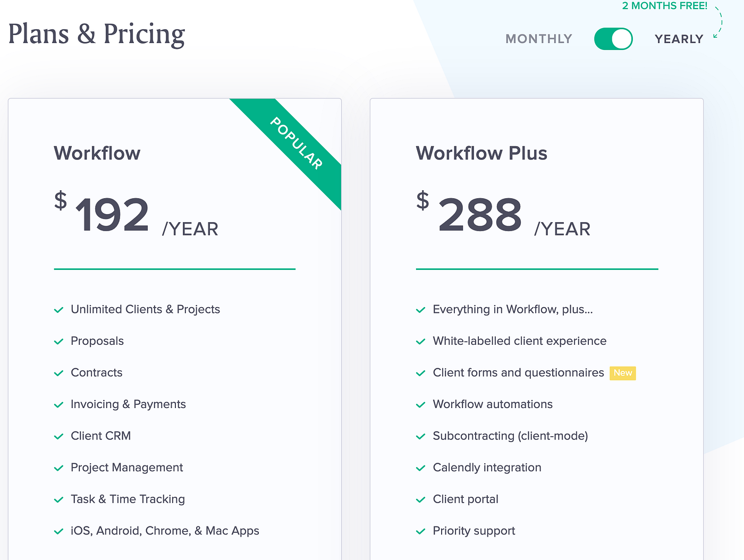Click the Plans & Pricing heading
Viewport: 744px width, 560px height.
point(97,35)
